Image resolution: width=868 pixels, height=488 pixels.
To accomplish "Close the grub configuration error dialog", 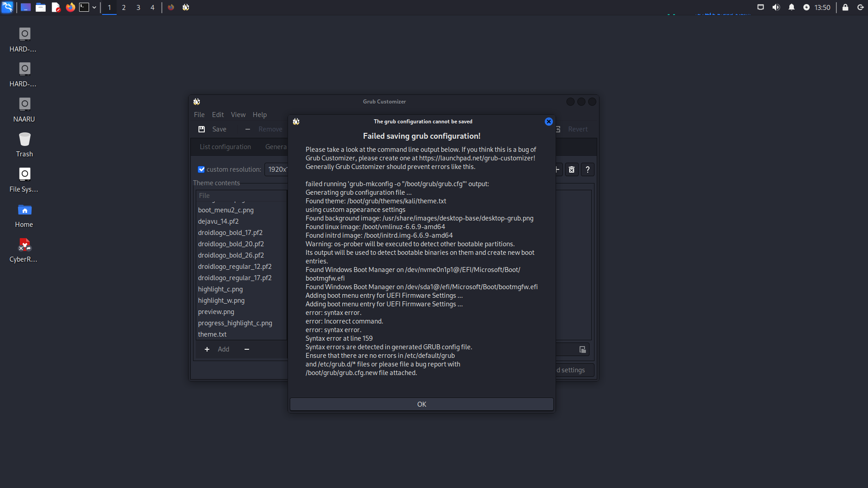I will point(548,122).
